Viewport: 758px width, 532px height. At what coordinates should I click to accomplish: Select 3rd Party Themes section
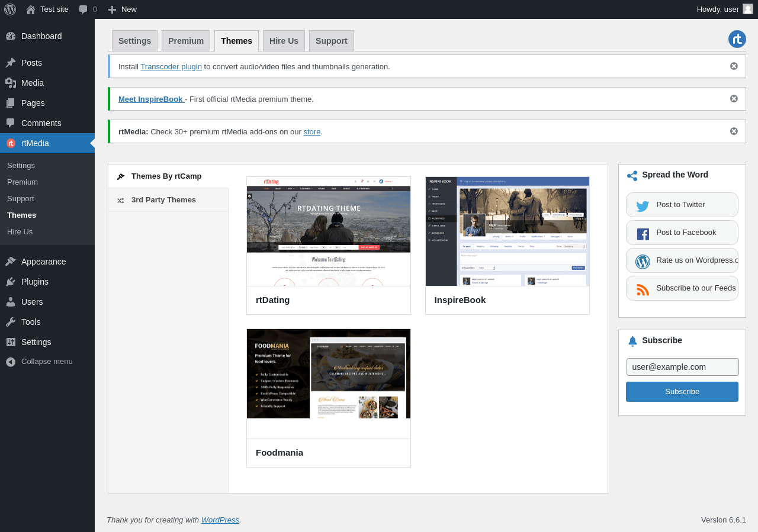pyautogui.click(x=163, y=200)
